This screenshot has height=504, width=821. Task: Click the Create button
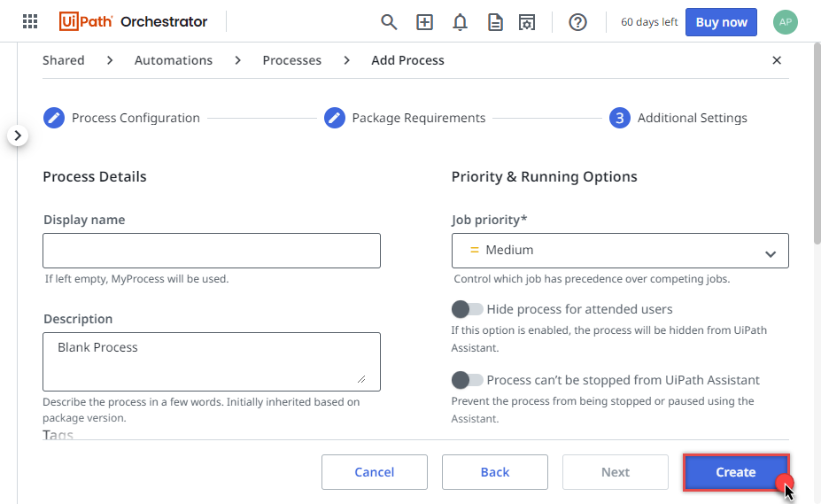(x=736, y=472)
